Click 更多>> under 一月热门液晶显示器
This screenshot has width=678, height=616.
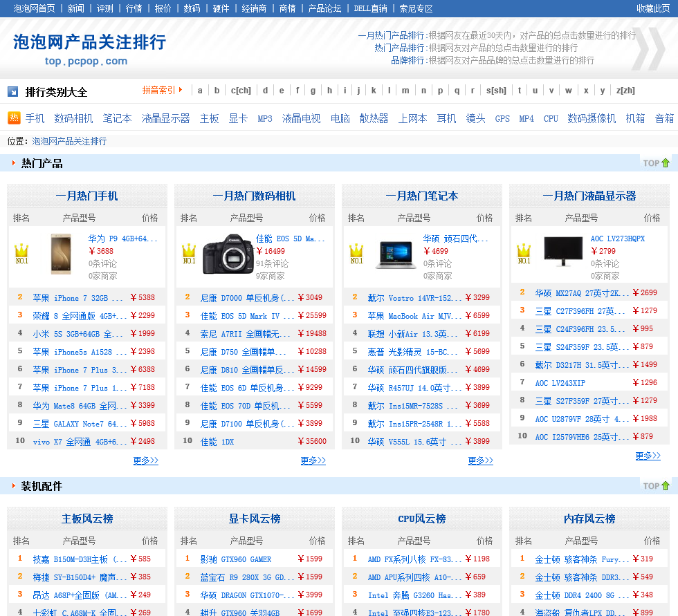tap(648, 456)
